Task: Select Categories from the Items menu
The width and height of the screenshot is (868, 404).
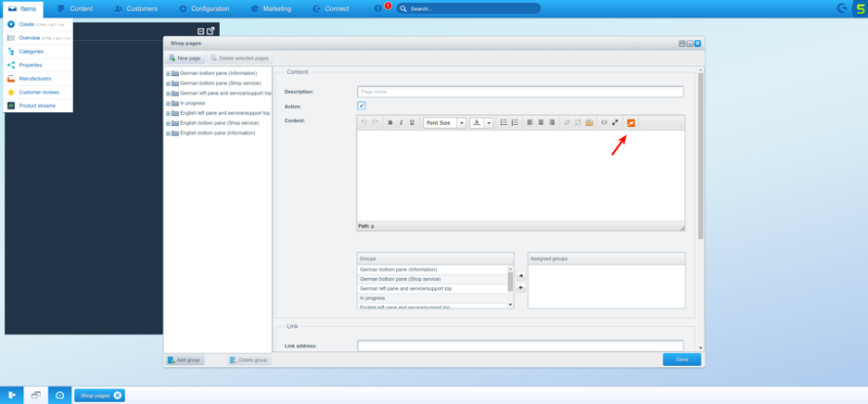Action: pyautogui.click(x=31, y=52)
